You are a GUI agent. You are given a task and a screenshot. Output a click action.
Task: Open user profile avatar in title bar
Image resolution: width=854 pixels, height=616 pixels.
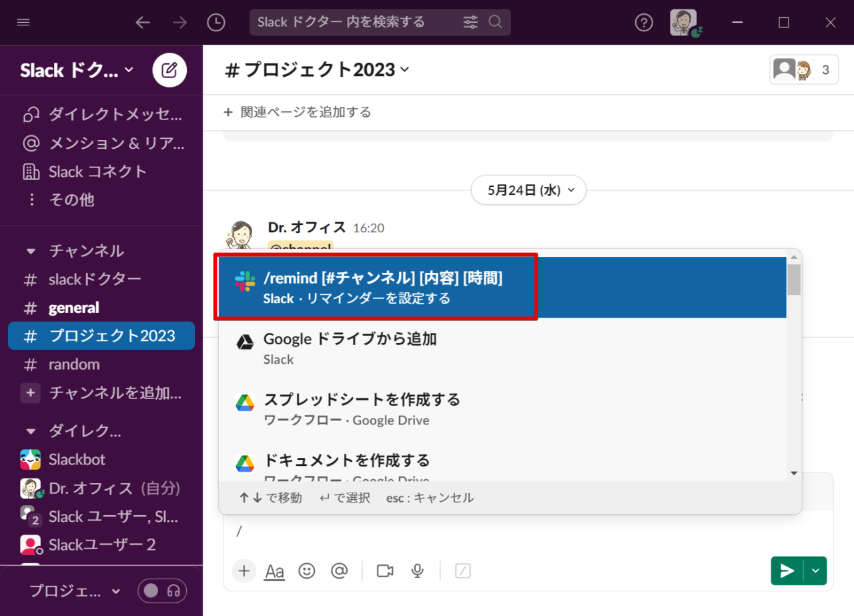(x=683, y=23)
